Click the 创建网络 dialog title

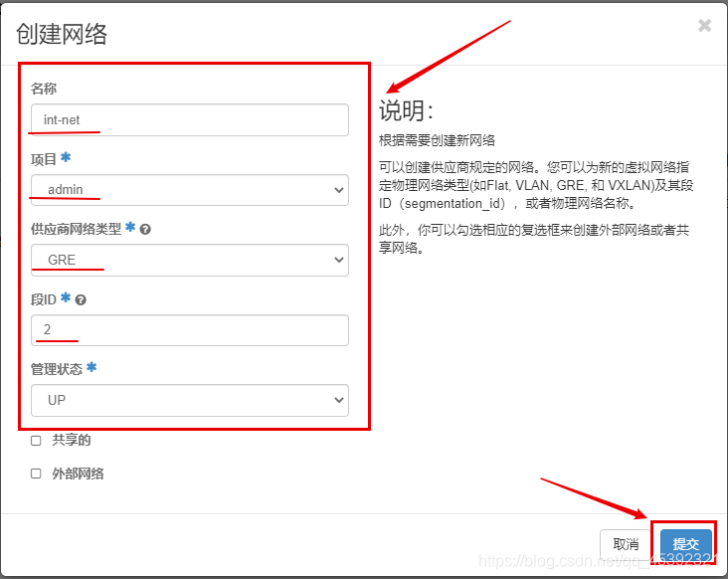tap(62, 34)
